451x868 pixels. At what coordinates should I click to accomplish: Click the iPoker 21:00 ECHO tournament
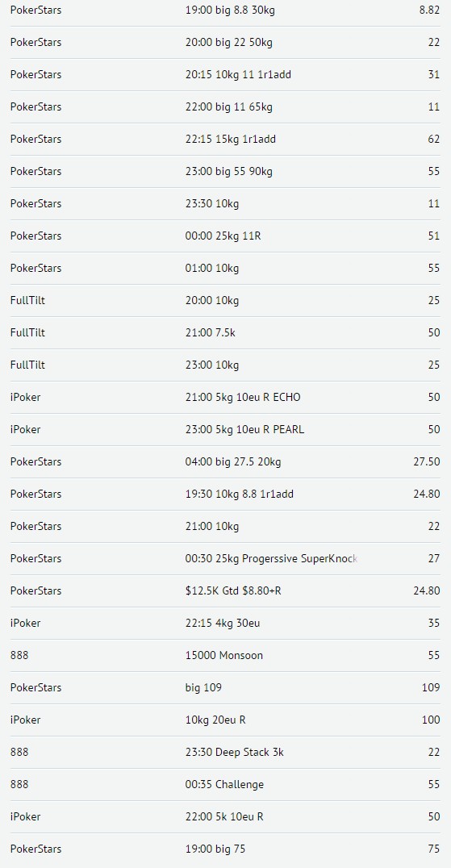pos(225,397)
